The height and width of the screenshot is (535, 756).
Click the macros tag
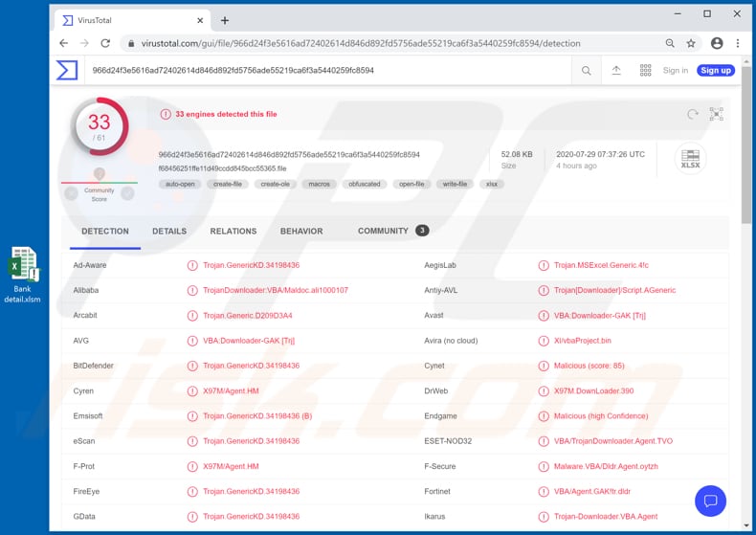coord(320,184)
